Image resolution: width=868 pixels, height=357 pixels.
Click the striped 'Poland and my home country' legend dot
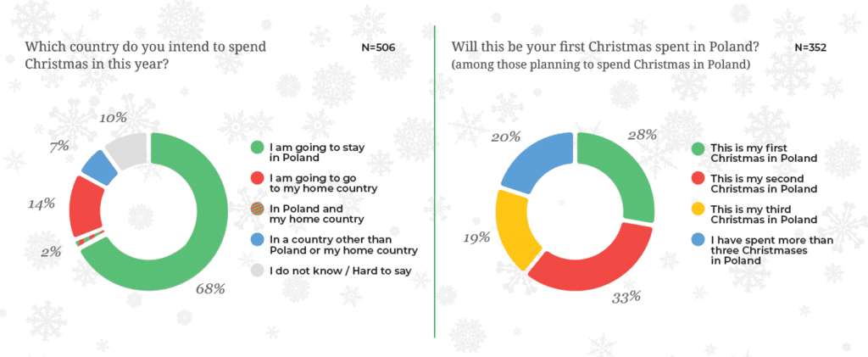point(258,209)
